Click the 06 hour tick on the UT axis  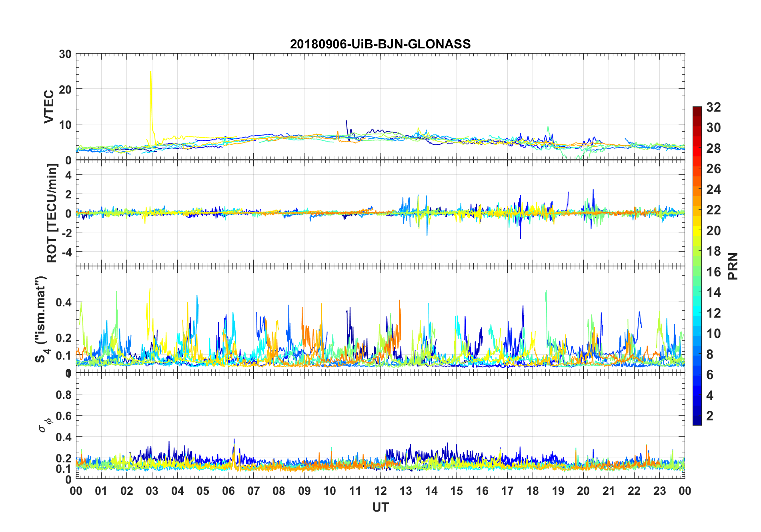228,491
